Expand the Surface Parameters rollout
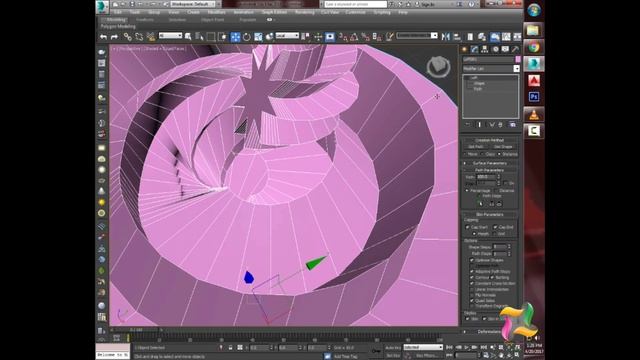640x360 pixels. pyautogui.click(x=490, y=163)
